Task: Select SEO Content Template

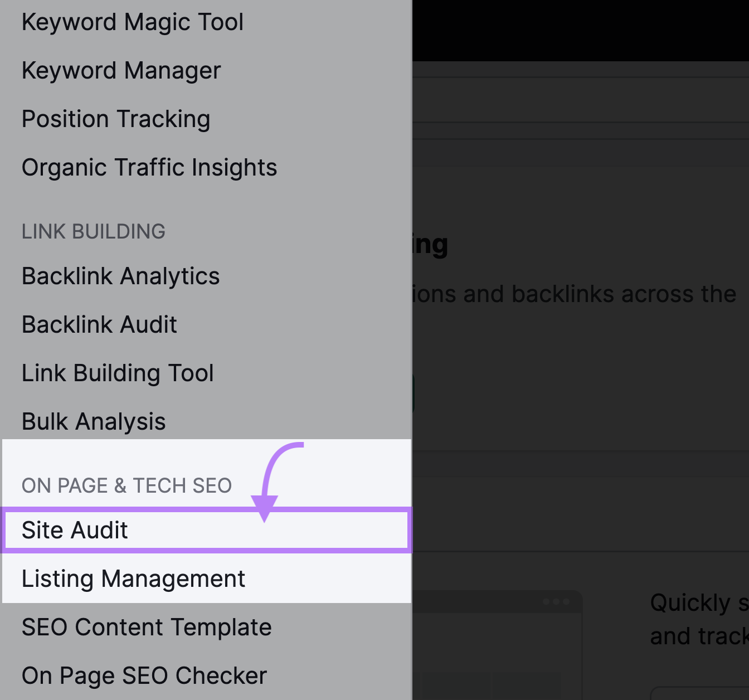Action: pyautogui.click(x=147, y=628)
